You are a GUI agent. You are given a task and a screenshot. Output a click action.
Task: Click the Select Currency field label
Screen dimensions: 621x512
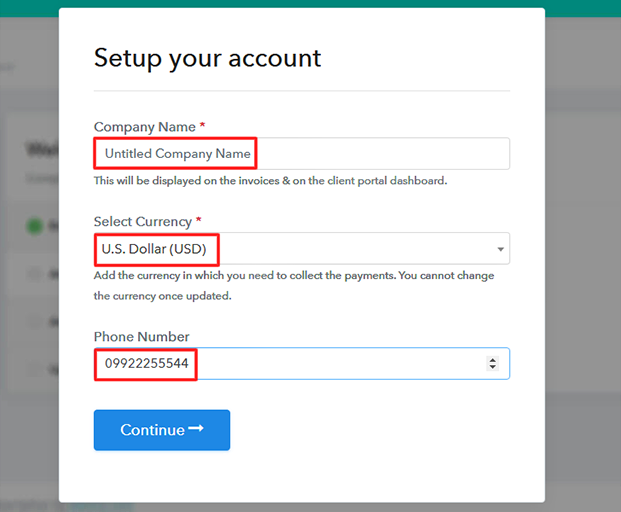(142, 221)
